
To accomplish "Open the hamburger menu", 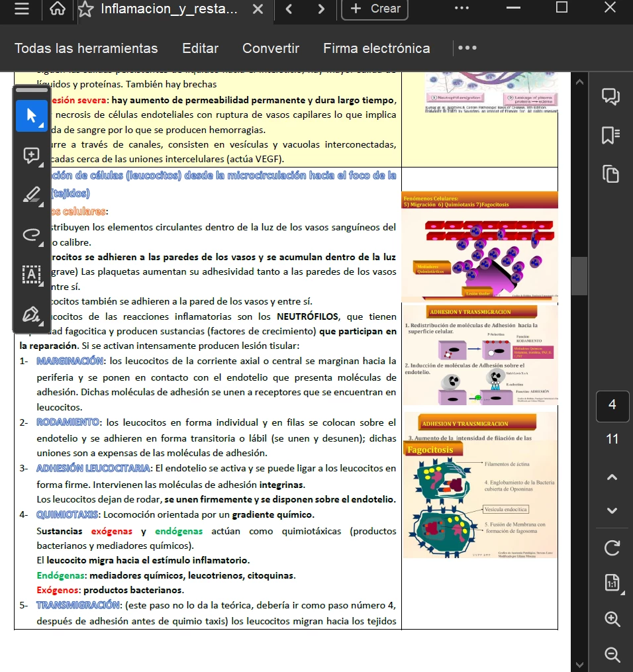I will (21, 8).
